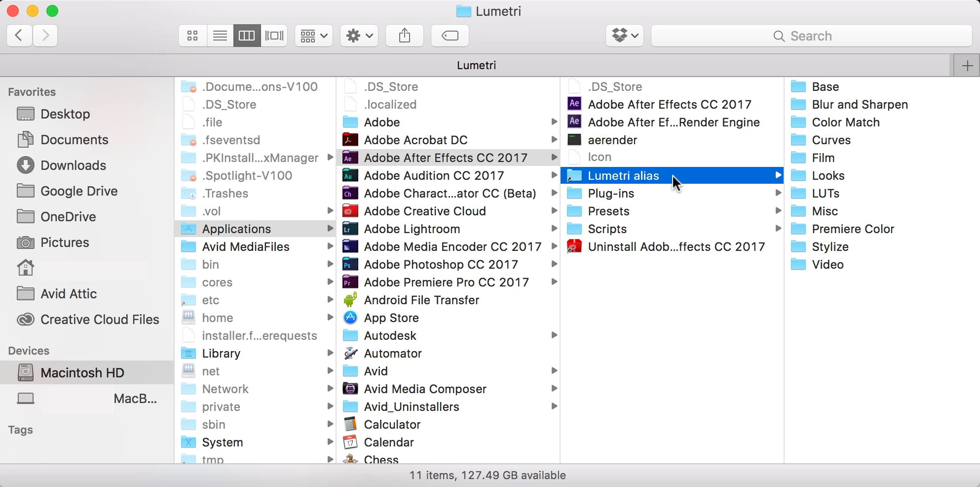Click the Edit Tags toolbar button
Screen dimensions: 980x487
(450, 36)
